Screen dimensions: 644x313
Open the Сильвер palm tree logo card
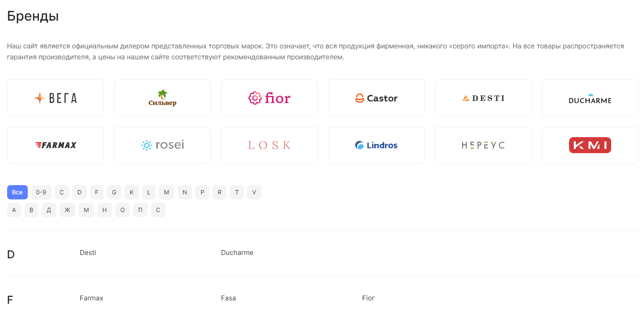pos(162,98)
